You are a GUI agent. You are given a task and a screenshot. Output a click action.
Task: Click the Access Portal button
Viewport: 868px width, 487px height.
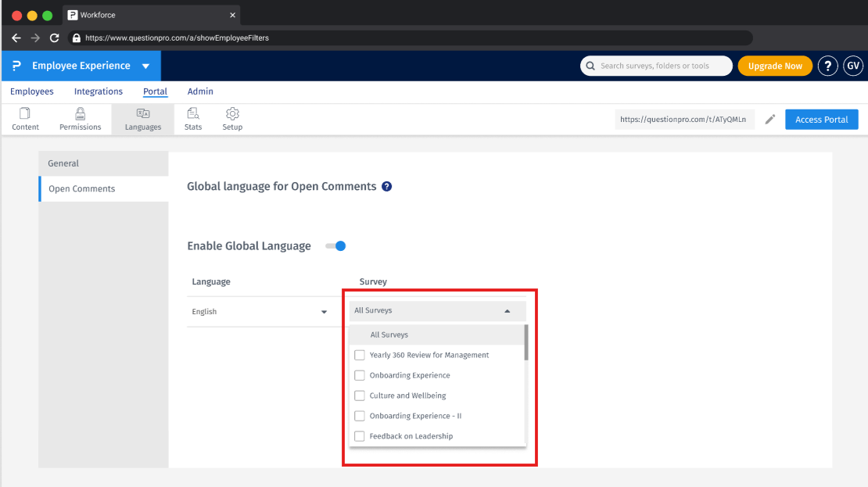tap(822, 120)
